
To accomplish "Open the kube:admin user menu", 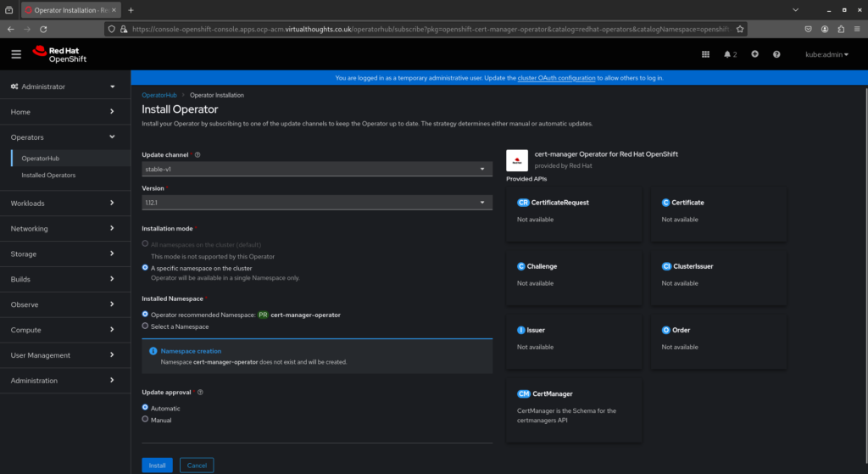I will (826, 54).
